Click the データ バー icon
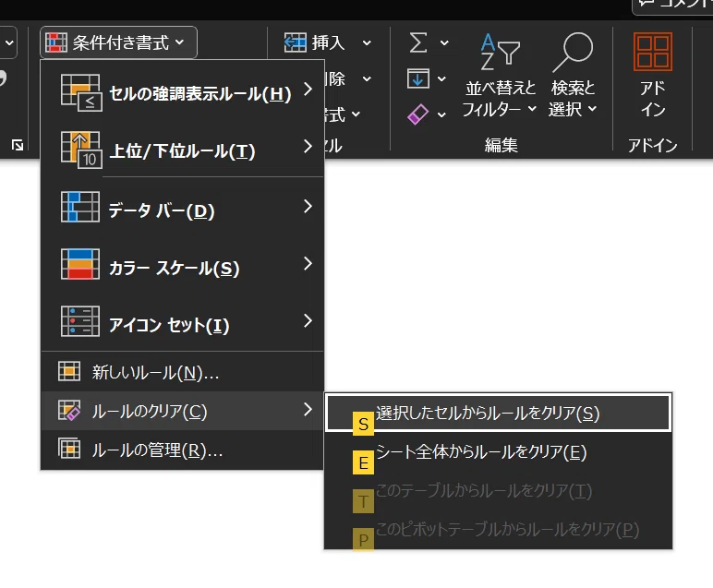Screen dimensions: 713x588 click(80, 207)
